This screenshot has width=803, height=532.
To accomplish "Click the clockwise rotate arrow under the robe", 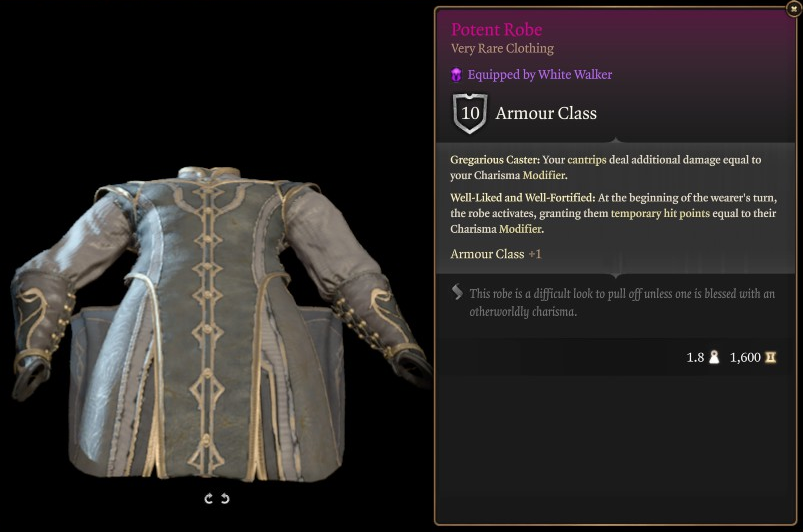I will (208, 498).
